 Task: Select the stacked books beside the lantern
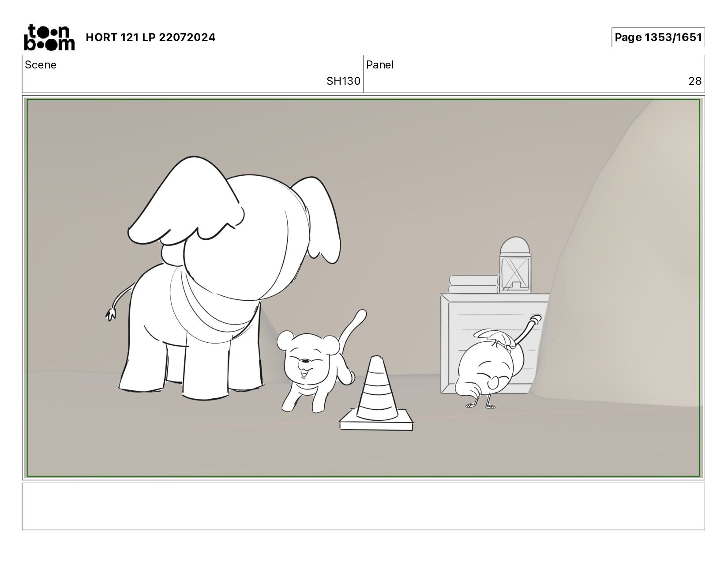pos(474,284)
